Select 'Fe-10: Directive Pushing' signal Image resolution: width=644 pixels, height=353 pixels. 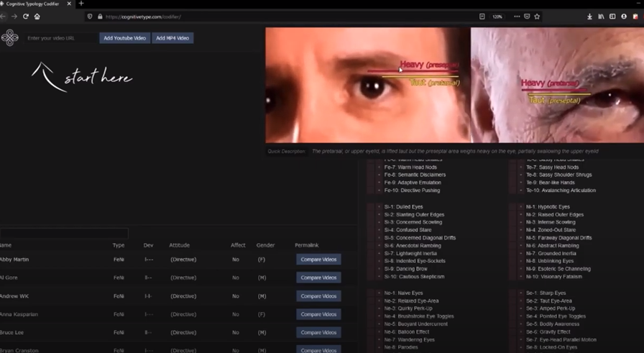pos(412,191)
